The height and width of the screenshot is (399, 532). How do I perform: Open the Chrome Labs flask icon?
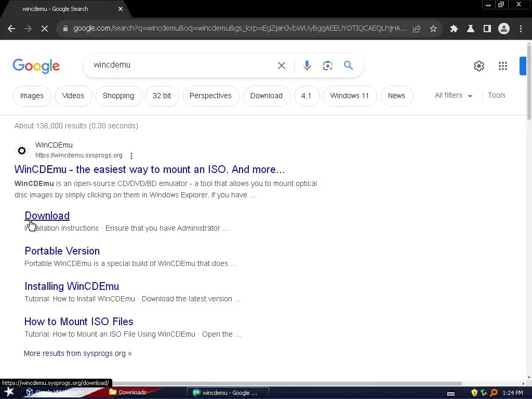tap(471, 29)
